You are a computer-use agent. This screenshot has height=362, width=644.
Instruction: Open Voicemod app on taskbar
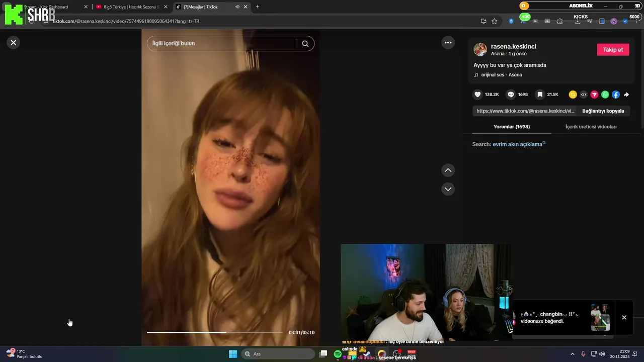pyautogui.click(x=411, y=354)
